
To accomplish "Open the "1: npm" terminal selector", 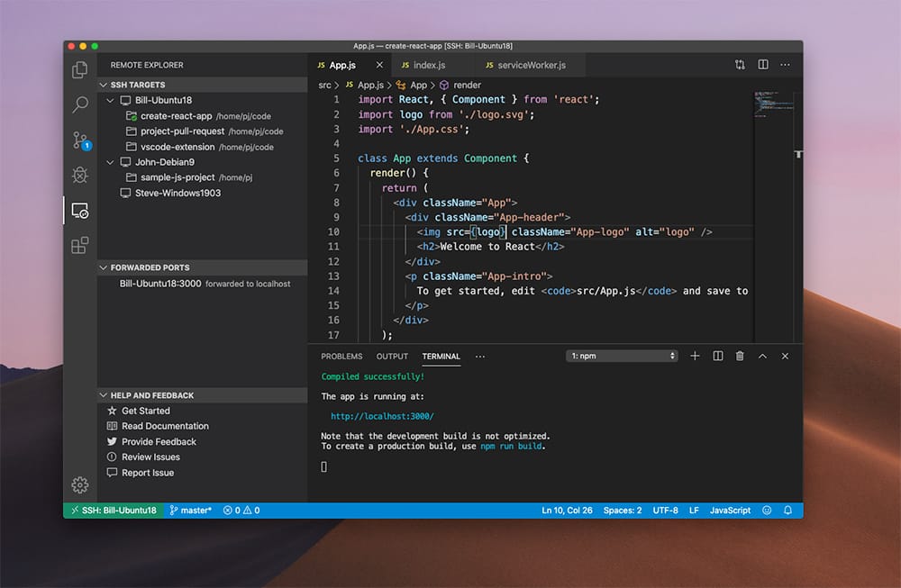I will coord(622,355).
